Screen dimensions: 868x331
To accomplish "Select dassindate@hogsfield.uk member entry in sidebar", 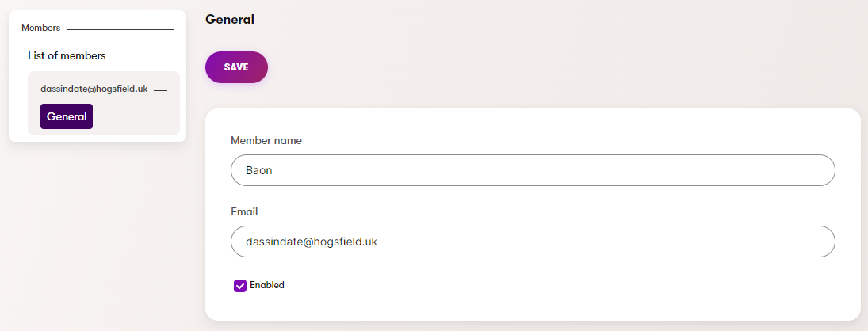I will [94, 89].
